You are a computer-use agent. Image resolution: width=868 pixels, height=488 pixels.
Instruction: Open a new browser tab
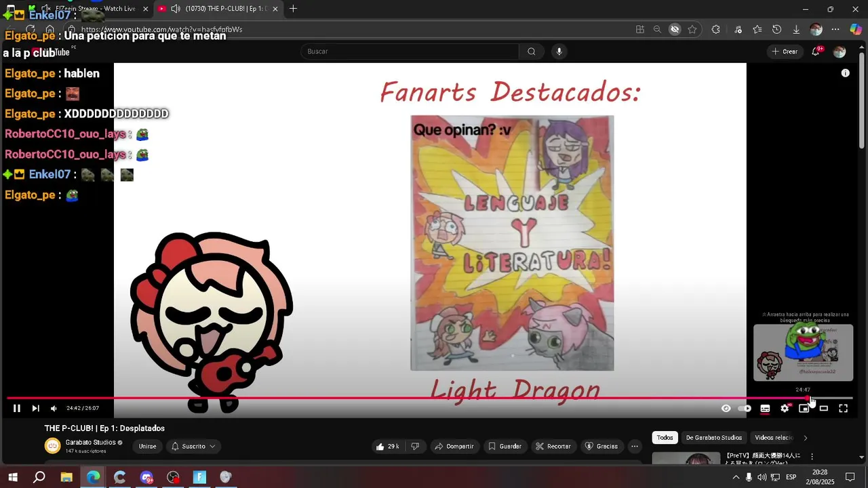pos(293,9)
